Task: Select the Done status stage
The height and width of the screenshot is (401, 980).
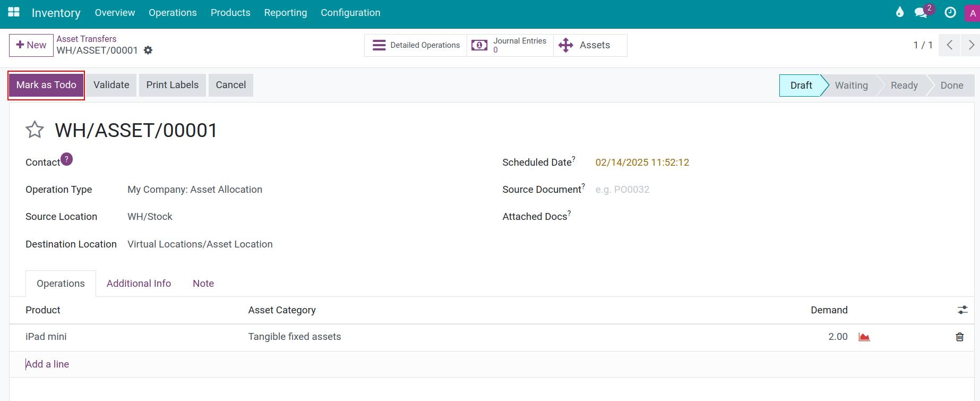Action: 951,85
